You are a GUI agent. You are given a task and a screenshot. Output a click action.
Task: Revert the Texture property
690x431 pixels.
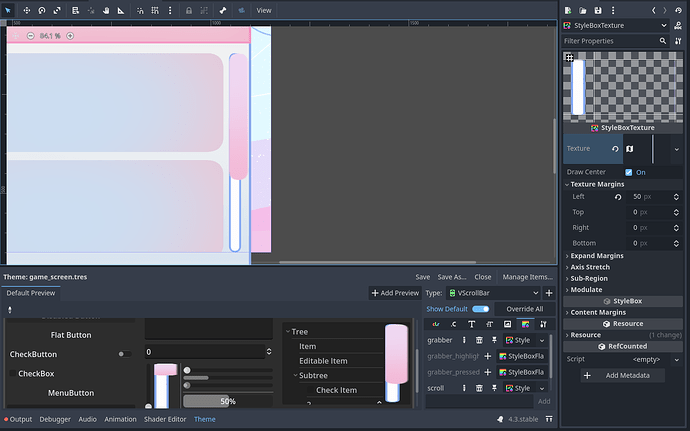pos(615,149)
